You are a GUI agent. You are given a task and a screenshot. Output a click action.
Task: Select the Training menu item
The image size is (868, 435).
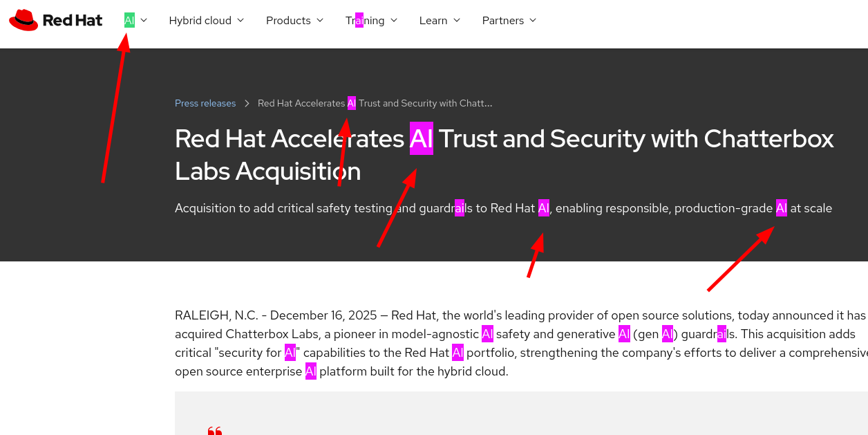point(364,20)
